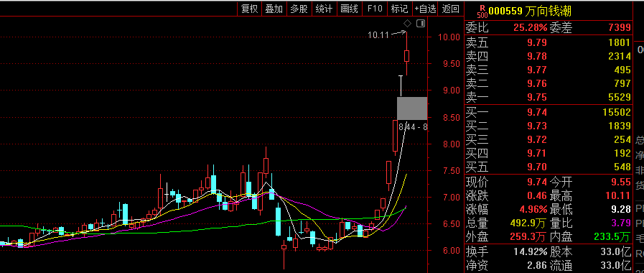This screenshot has height=273, width=644.
Task: Open the 叠加 overlay menu
Action: 274,9
